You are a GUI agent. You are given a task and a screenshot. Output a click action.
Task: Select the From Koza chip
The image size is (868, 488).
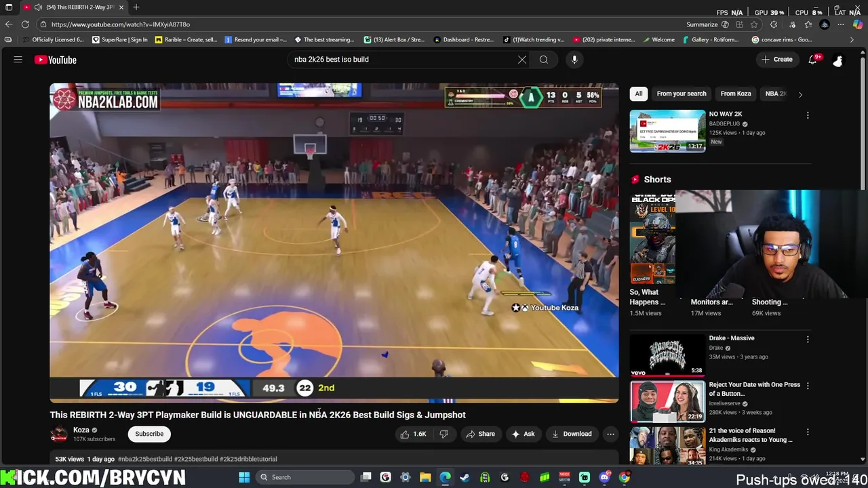coord(736,94)
